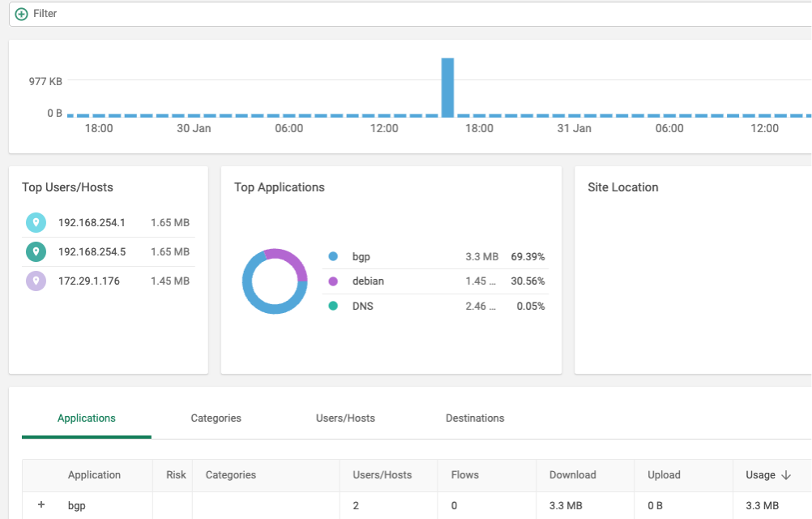
Task: Switch to the Destinations tab
Action: pyautogui.click(x=475, y=418)
